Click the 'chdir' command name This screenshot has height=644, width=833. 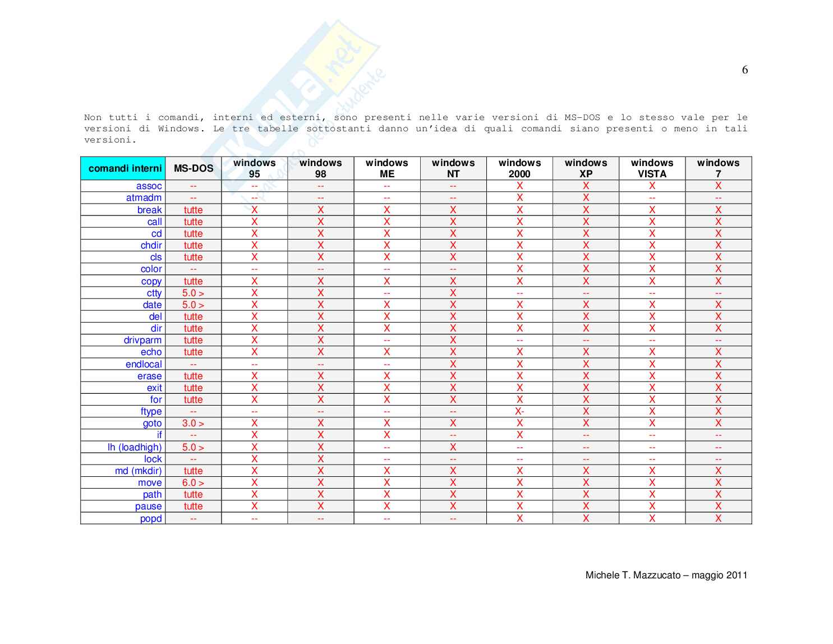coord(151,246)
